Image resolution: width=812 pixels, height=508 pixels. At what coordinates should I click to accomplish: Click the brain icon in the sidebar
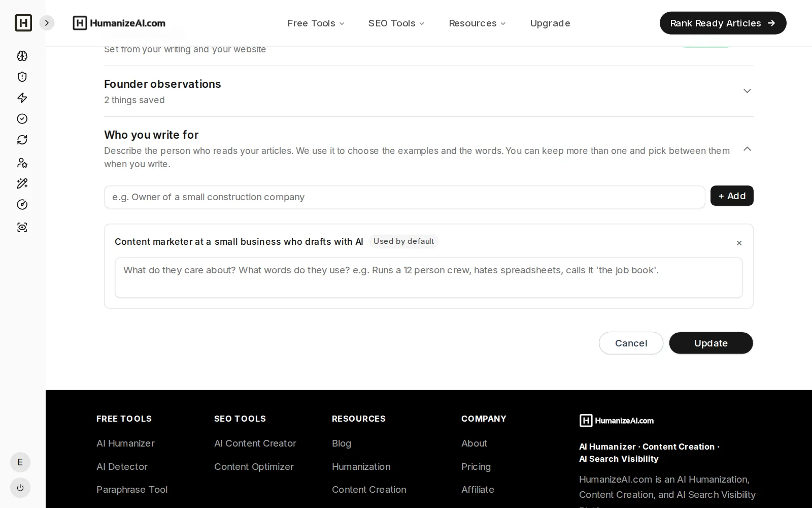click(x=22, y=56)
